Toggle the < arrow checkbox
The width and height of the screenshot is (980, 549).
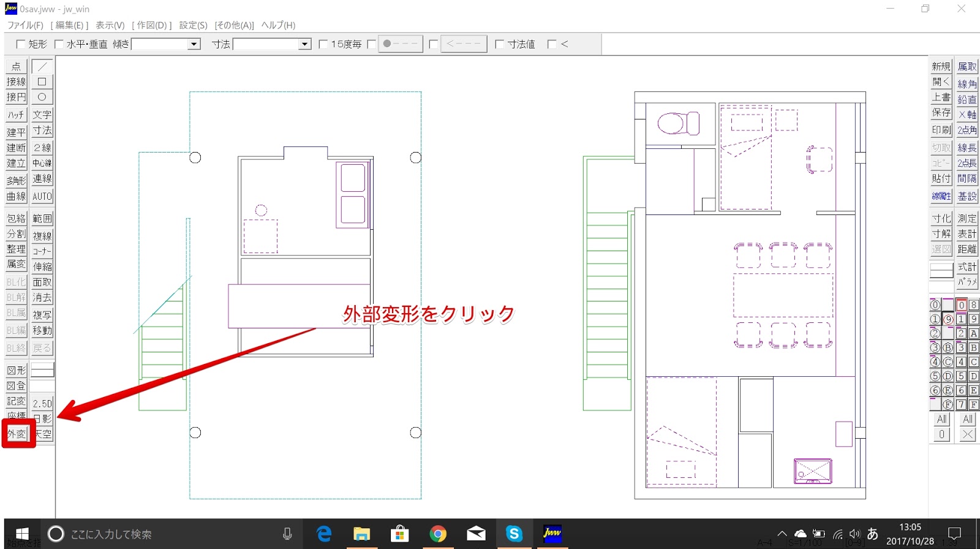pyautogui.click(x=552, y=44)
